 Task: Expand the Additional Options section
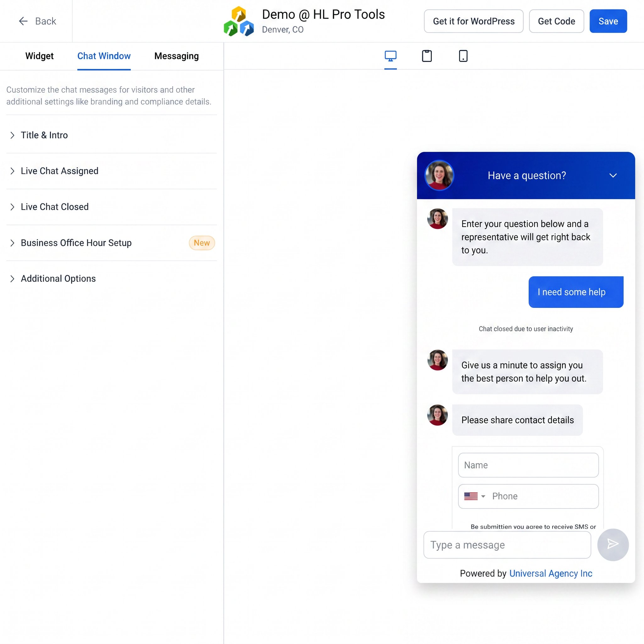111,279
